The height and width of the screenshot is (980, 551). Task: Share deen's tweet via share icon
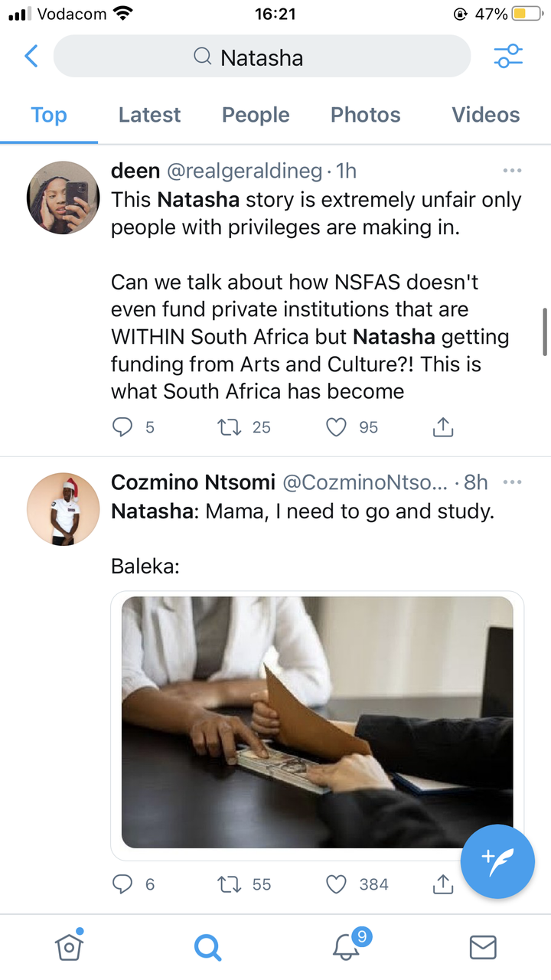coord(443,427)
